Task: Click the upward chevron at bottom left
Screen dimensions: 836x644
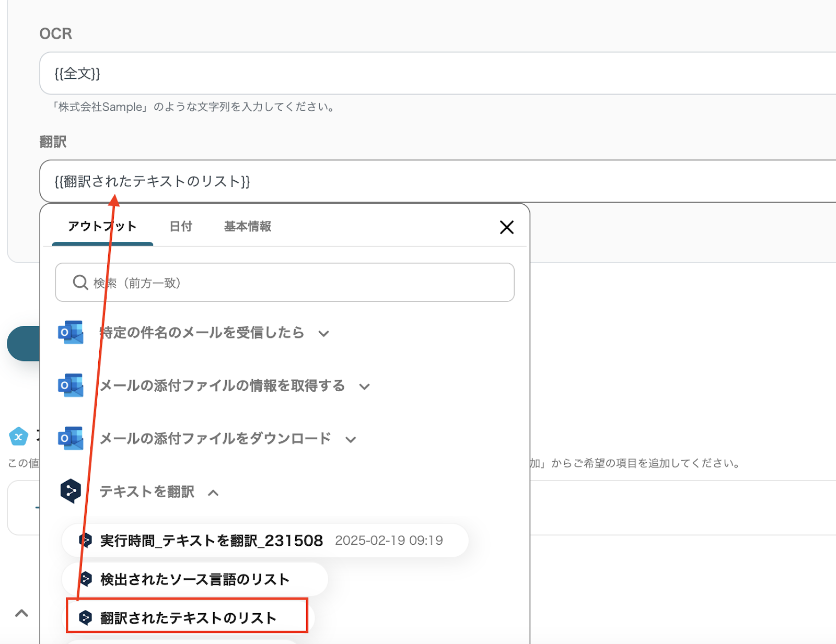Action: click(21, 613)
